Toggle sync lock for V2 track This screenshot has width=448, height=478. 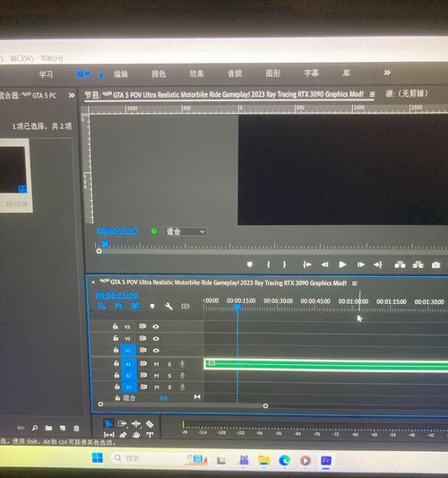pyautogui.click(x=142, y=338)
